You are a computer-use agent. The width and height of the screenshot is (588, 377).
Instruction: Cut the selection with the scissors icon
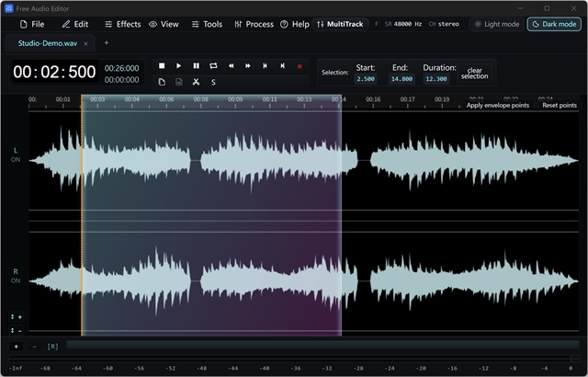point(196,82)
